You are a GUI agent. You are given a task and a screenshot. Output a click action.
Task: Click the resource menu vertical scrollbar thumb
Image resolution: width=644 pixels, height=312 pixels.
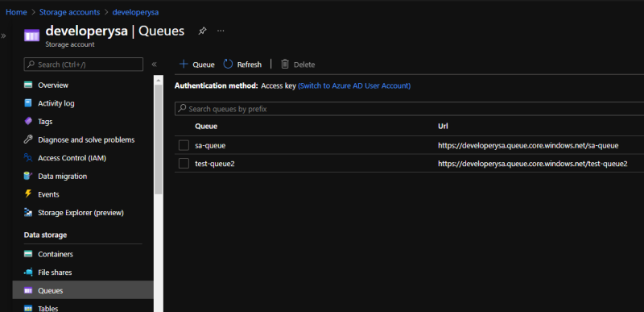click(x=159, y=139)
